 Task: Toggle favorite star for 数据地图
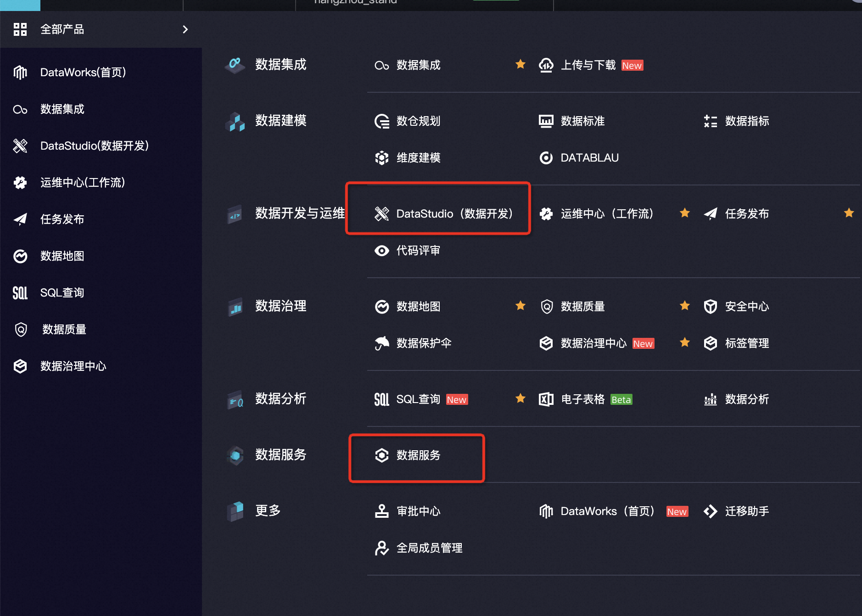click(521, 306)
